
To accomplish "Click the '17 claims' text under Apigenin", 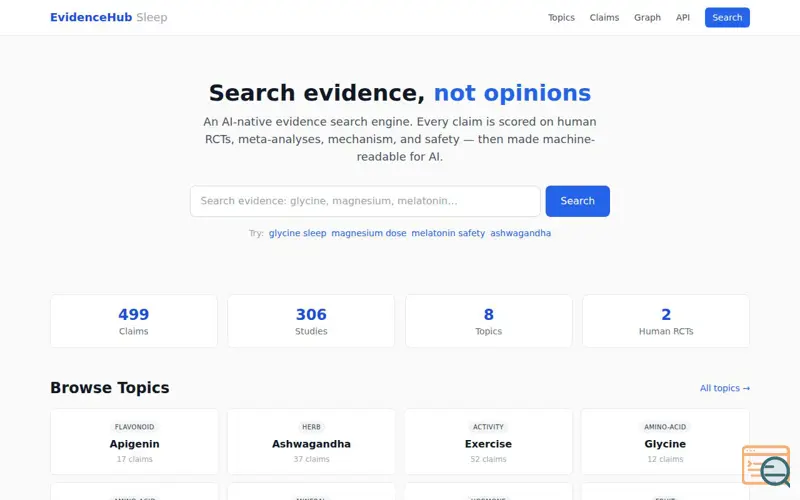I will point(134,459).
